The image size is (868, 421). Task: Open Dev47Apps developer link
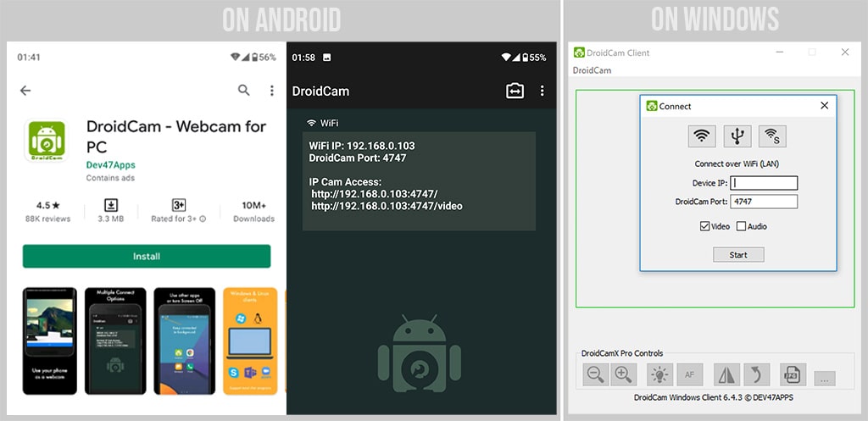(x=111, y=165)
